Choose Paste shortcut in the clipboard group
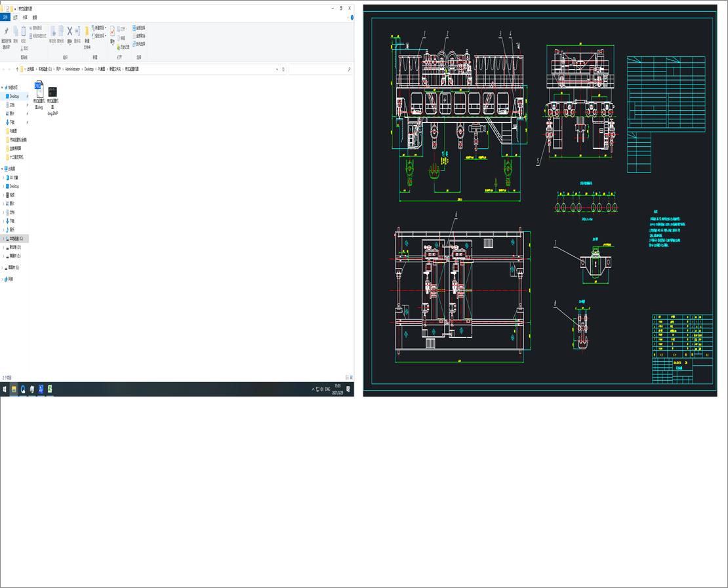728x588 pixels. coord(39,36)
